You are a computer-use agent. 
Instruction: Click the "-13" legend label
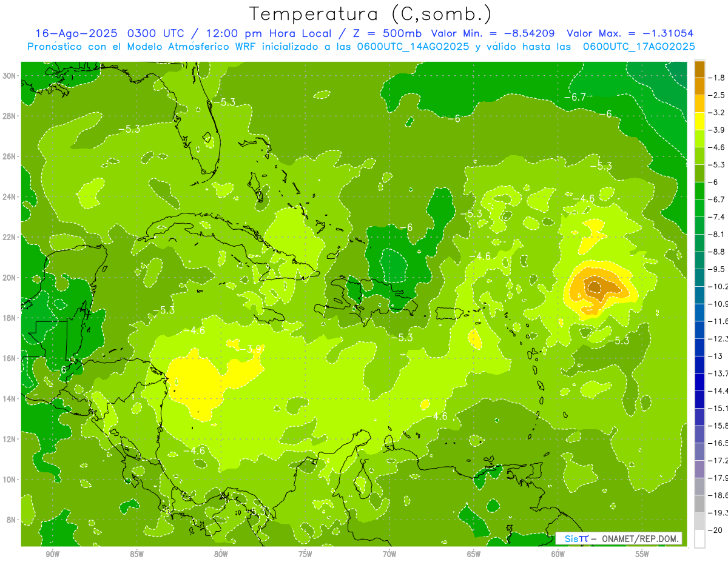(716, 356)
